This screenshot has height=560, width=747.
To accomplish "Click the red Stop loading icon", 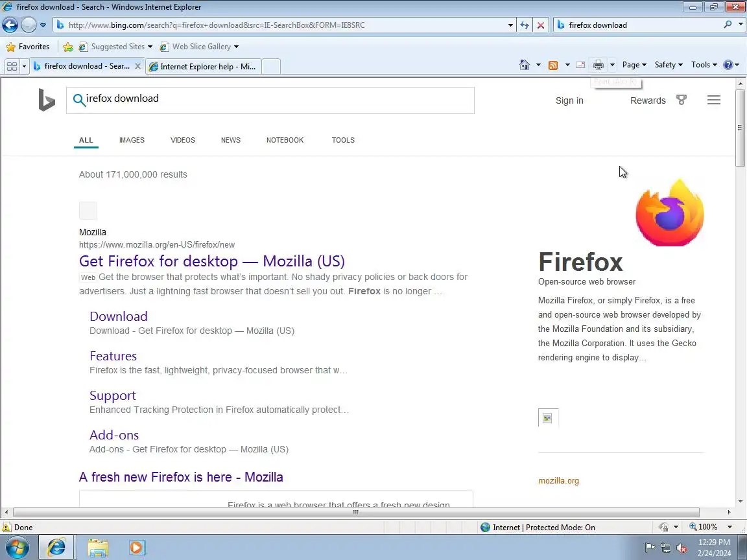I will pyautogui.click(x=541, y=25).
